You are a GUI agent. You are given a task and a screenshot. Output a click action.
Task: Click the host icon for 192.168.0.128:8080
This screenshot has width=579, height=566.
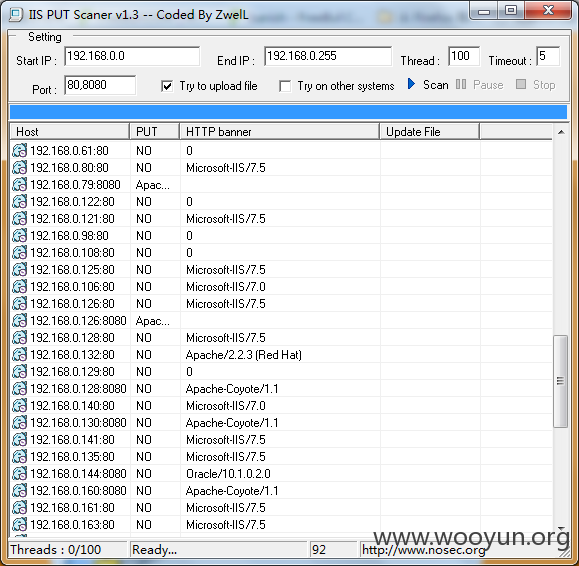pos(20,388)
